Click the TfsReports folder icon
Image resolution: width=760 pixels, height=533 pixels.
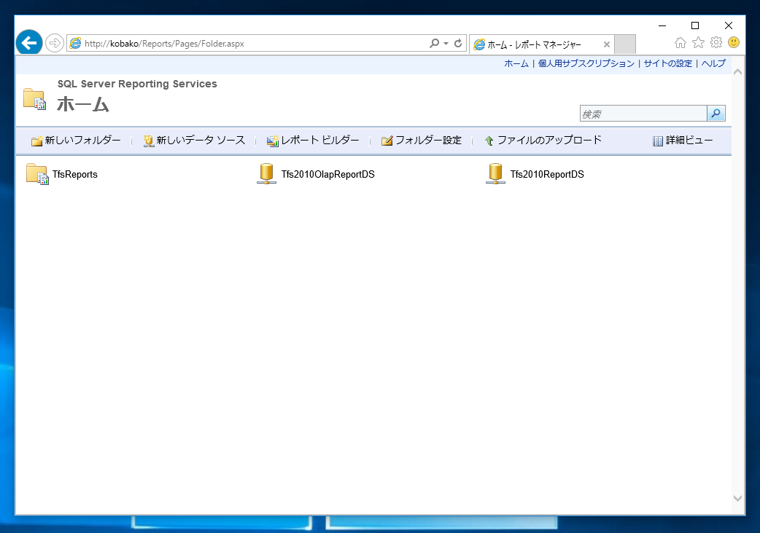click(x=37, y=174)
